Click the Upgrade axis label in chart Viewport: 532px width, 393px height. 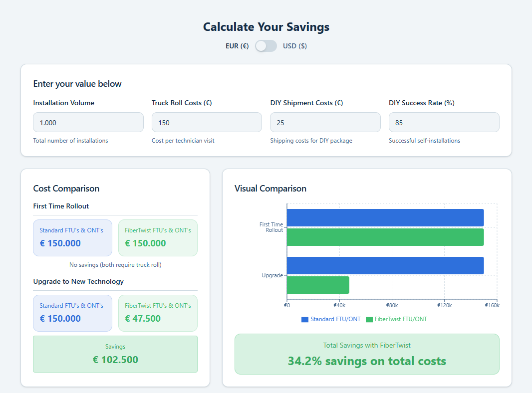(272, 275)
